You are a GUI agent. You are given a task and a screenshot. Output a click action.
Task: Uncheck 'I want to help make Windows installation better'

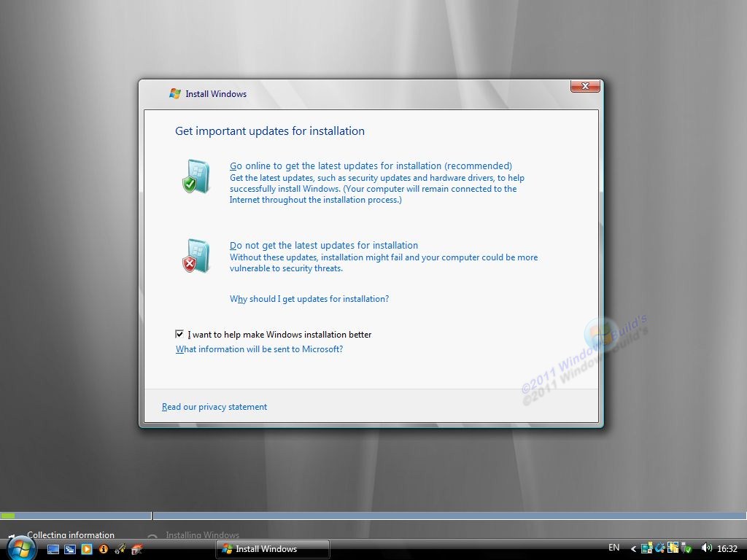pyautogui.click(x=179, y=334)
